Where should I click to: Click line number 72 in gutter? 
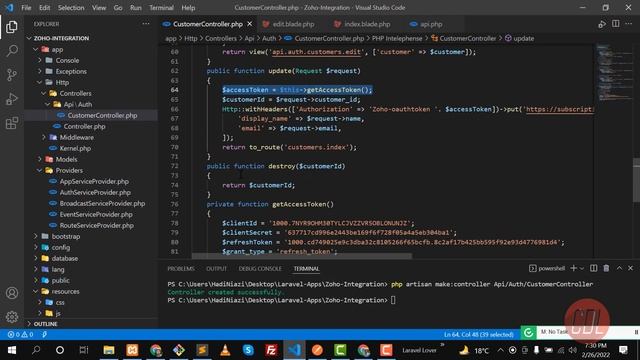click(175, 166)
